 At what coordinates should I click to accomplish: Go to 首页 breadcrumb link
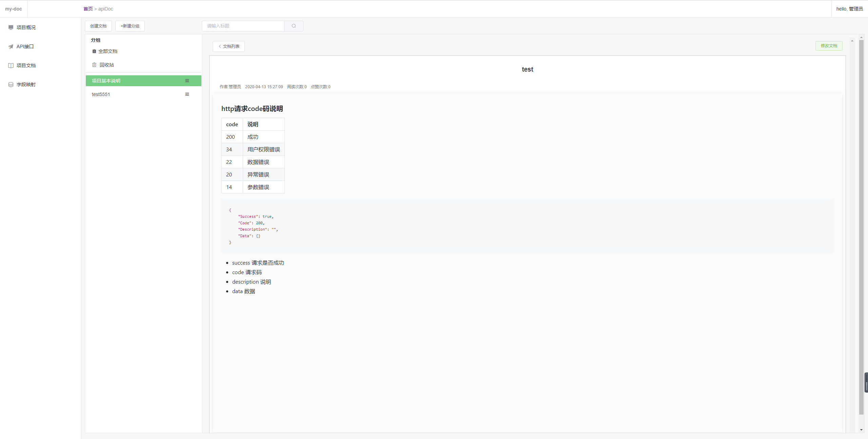pyautogui.click(x=88, y=9)
